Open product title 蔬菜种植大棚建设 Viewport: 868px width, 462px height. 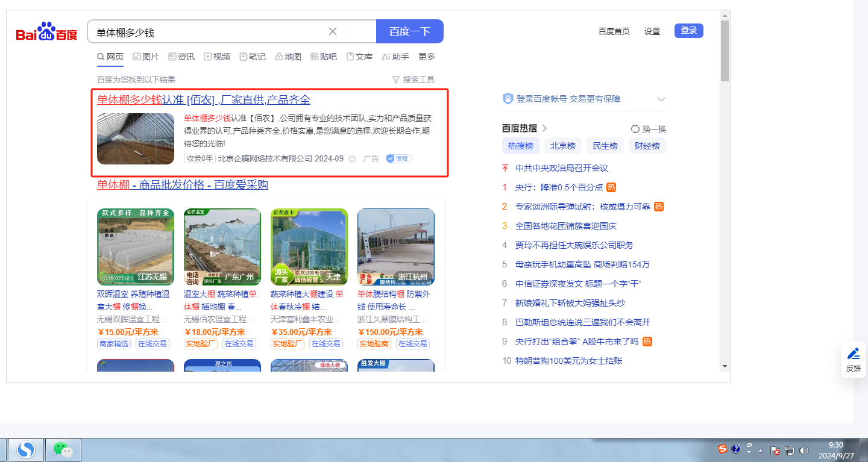tap(307, 301)
